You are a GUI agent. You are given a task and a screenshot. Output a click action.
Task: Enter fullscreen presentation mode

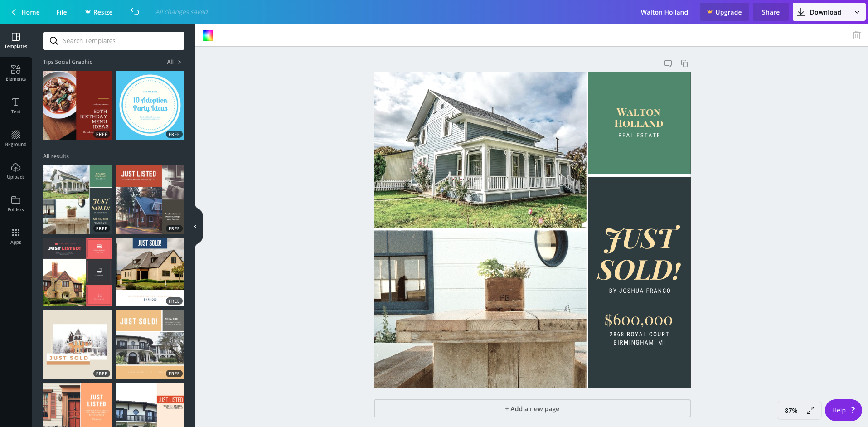coord(810,410)
